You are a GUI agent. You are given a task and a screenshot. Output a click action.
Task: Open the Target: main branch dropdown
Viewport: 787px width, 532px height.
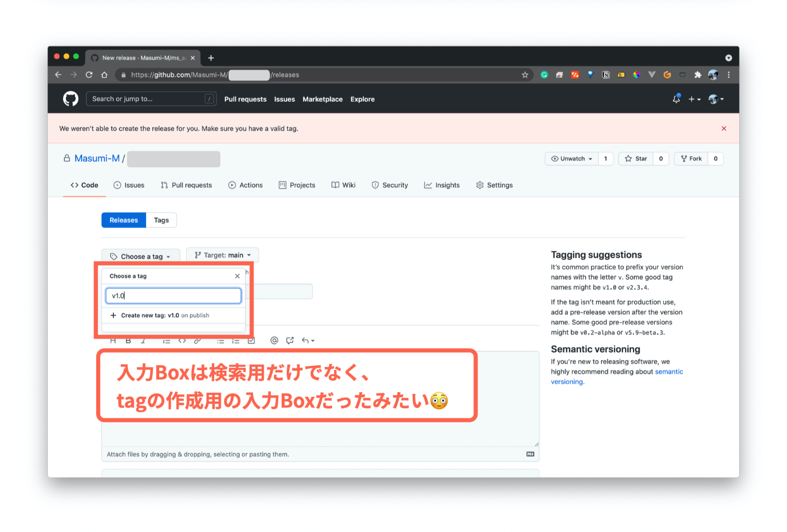point(223,254)
